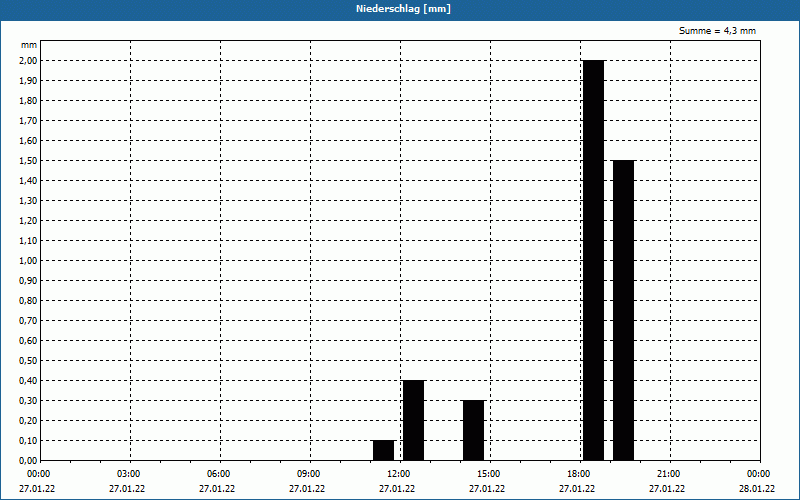This screenshot has height=500, width=800.
Task: Select y-axis value 1,60
Action: pos(28,141)
